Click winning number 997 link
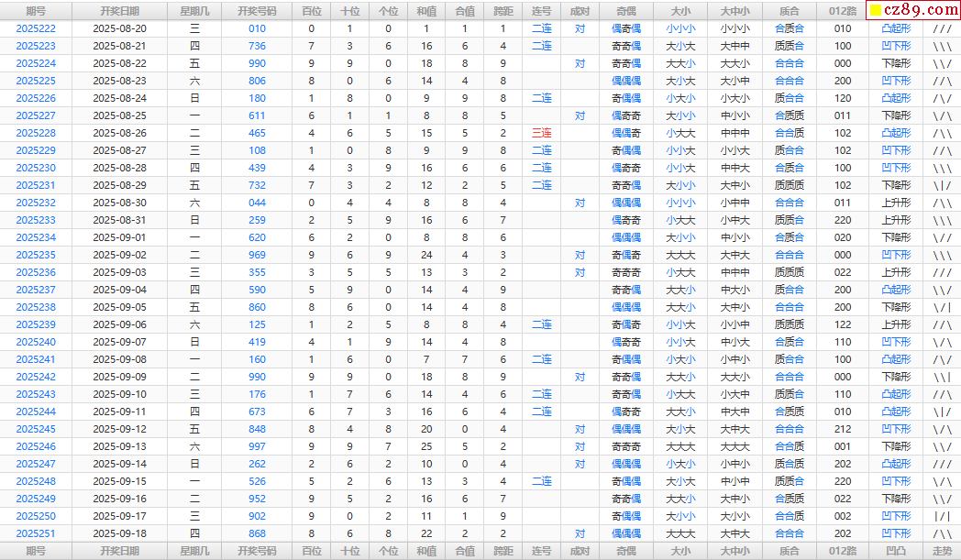The image size is (961, 560). point(257,446)
